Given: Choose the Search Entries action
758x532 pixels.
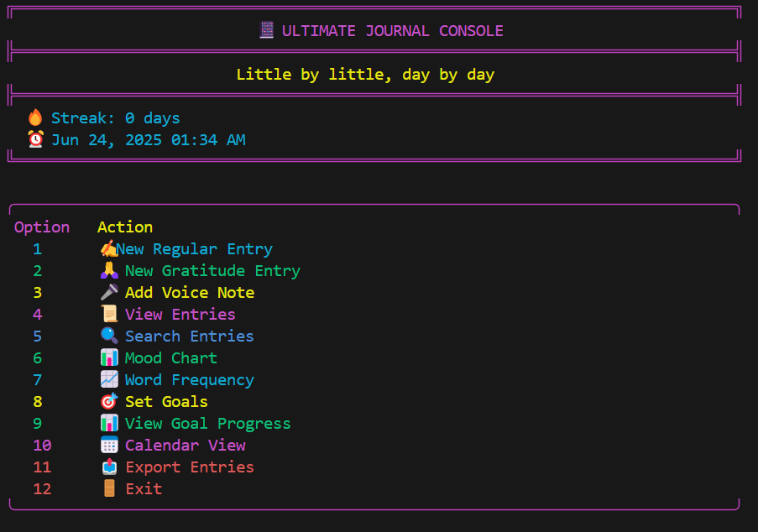Looking at the screenshot, I should tap(190, 336).
